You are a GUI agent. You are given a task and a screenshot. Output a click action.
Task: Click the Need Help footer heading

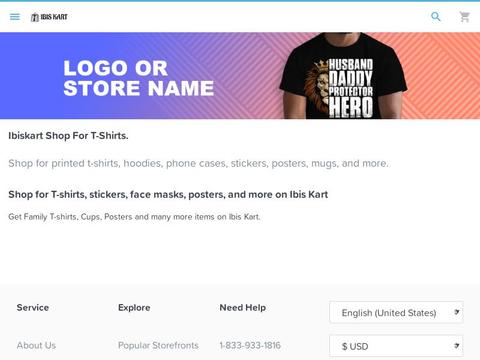[243, 307]
